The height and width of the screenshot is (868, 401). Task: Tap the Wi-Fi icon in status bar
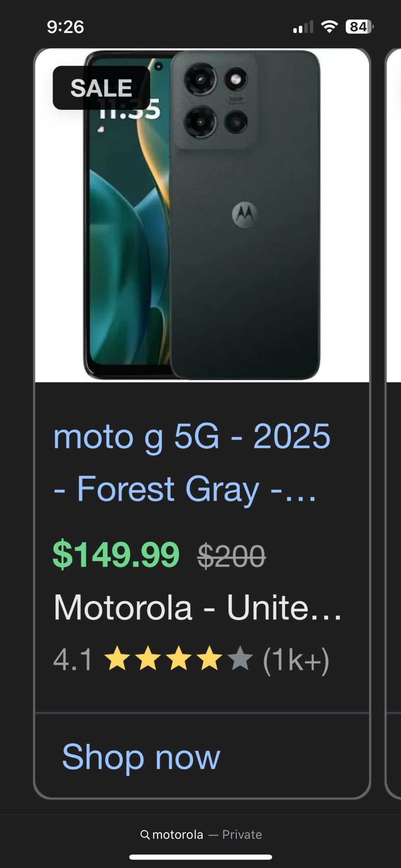tap(330, 27)
